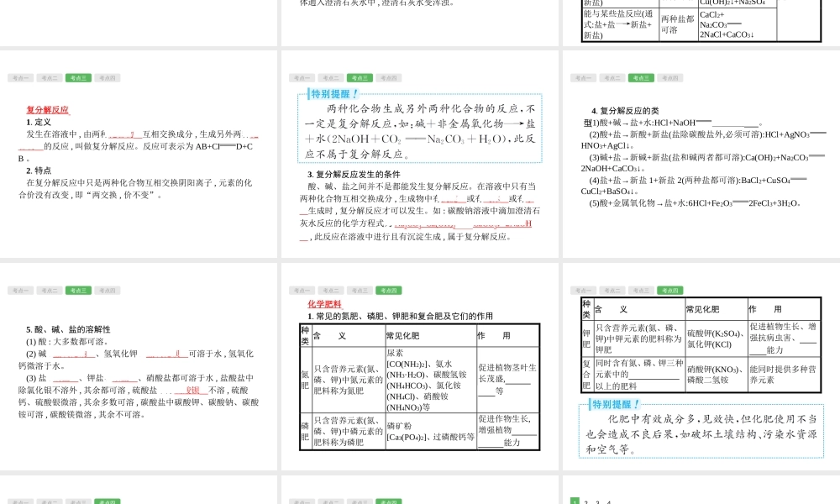Select green 考点四 tab on the 化学肥料 slide
The image size is (840, 504).
click(x=388, y=291)
